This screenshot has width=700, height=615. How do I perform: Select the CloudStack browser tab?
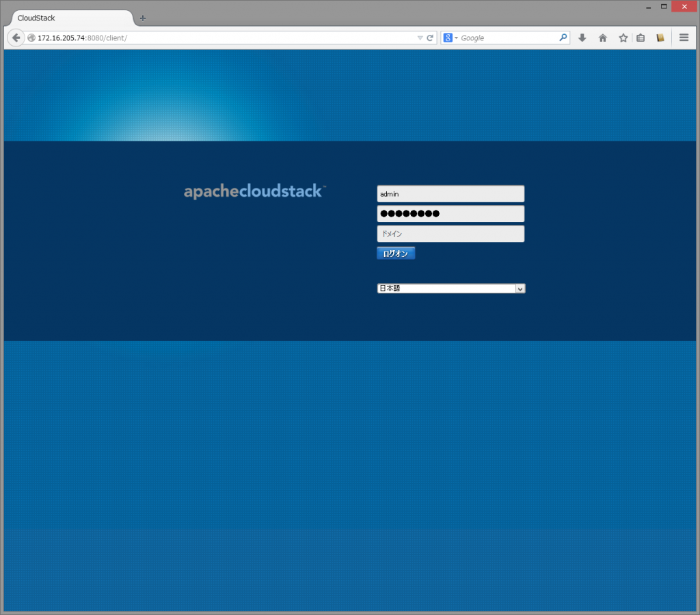coord(68,18)
